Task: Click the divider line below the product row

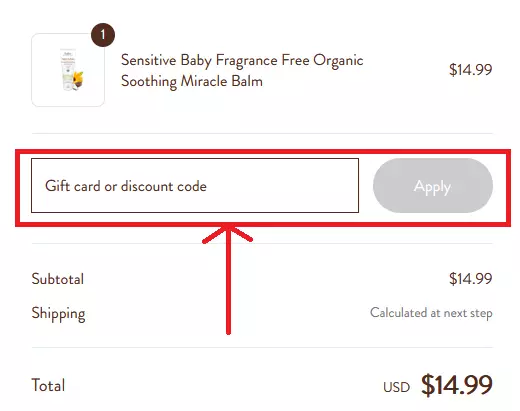Action: (262, 133)
